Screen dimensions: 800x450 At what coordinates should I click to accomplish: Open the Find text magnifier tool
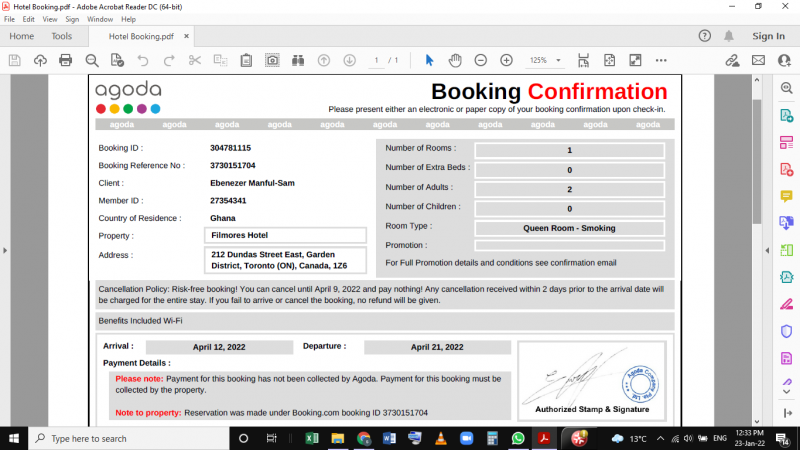click(92, 60)
